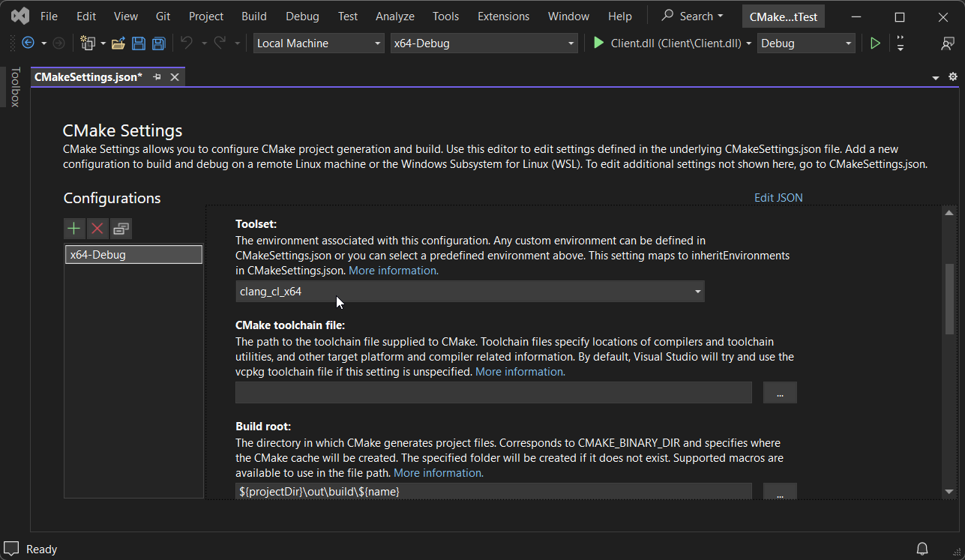
Task: Expand the Toolbox side panel
Action: tap(14, 87)
